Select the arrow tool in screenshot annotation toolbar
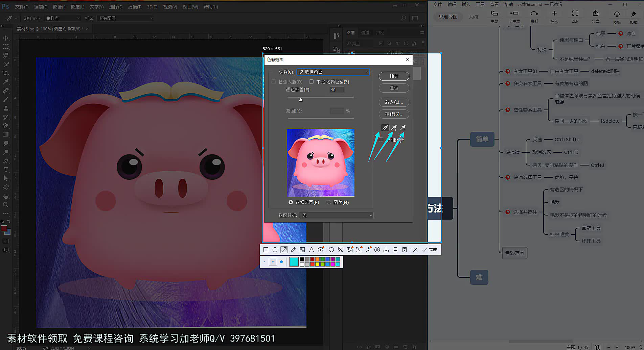 [x=284, y=250]
